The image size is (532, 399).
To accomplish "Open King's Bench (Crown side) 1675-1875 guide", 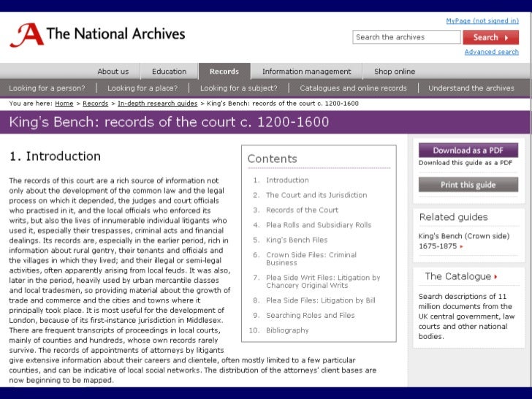I will (x=464, y=241).
